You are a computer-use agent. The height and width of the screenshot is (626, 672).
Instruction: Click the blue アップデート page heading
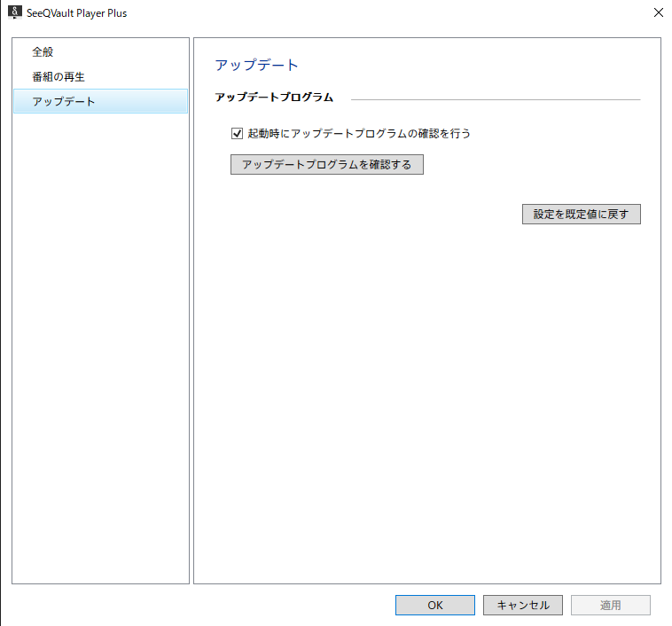pos(257,66)
